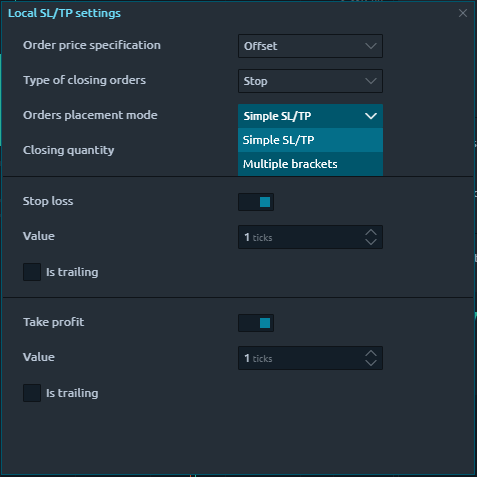
Task: Open the Type of closing orders dropdown
Action: click(x=310, y=81)
